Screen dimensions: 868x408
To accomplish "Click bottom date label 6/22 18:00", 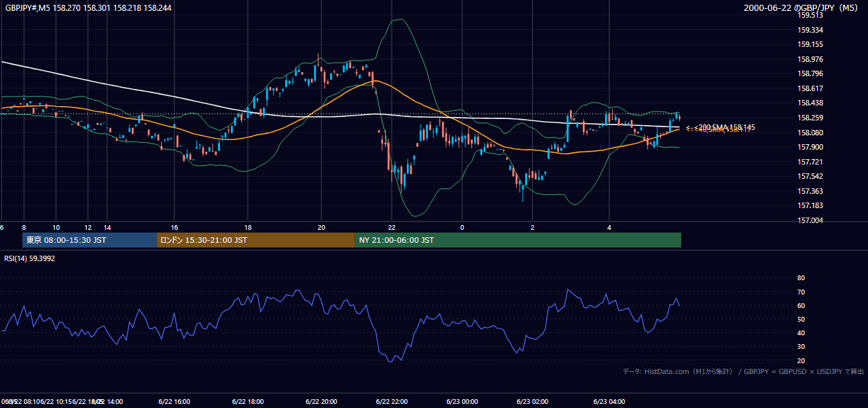I will (247, 401).
